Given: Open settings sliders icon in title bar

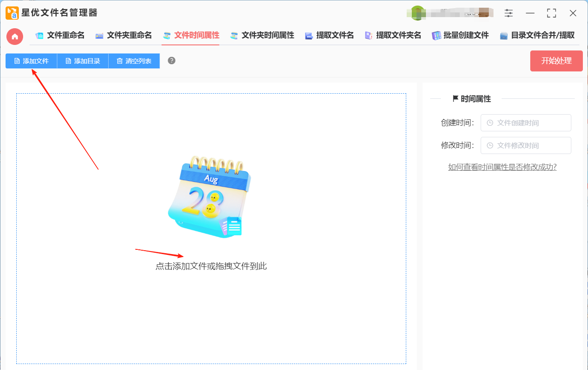Looking at the screenshot, I should click(508, 13).
